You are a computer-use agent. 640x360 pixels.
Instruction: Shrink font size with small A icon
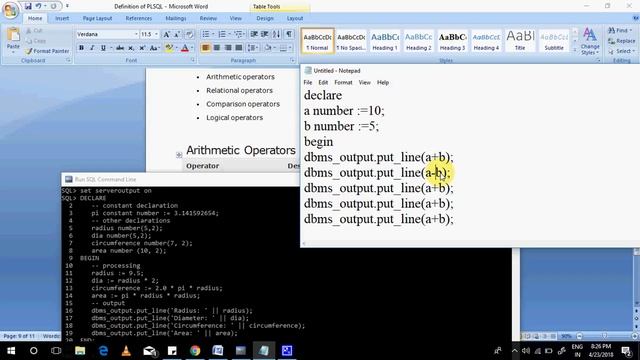coord(177,35)
